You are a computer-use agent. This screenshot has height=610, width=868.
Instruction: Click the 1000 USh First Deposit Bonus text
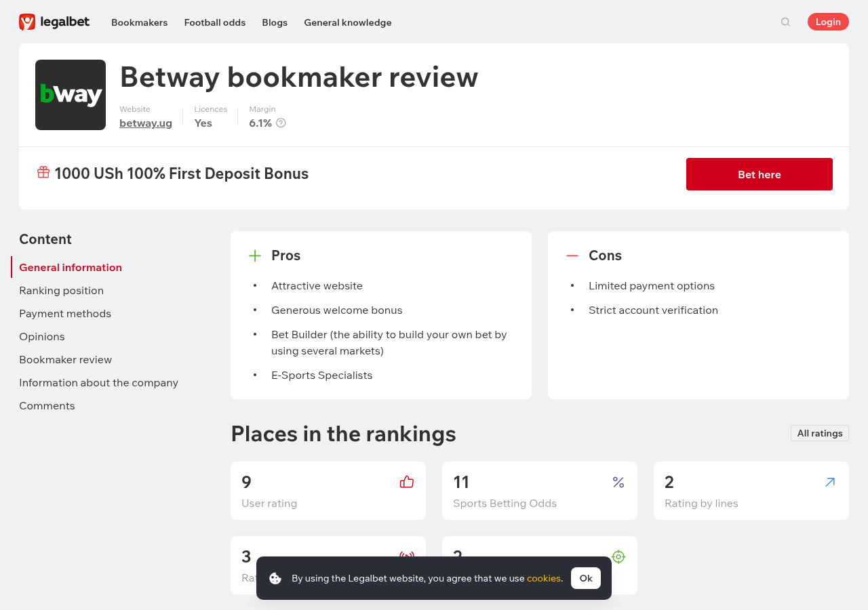click(x=182, y=174)
